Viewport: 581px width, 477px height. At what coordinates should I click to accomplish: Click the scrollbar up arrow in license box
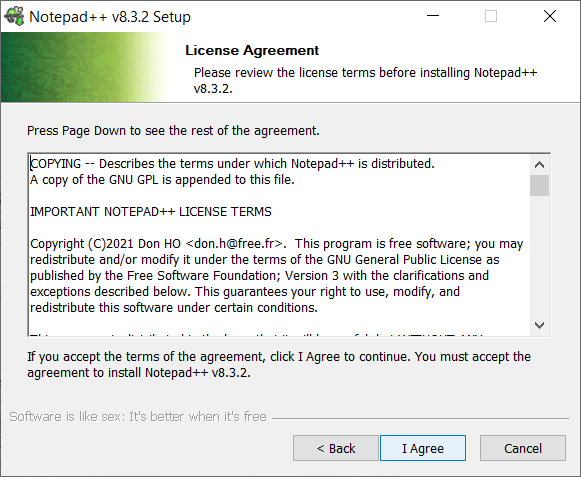coord(540,165)
